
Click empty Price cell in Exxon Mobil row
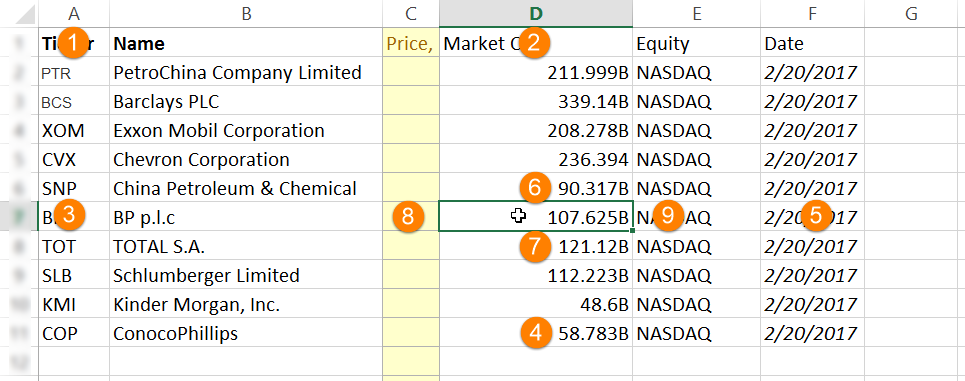[411, 130]
